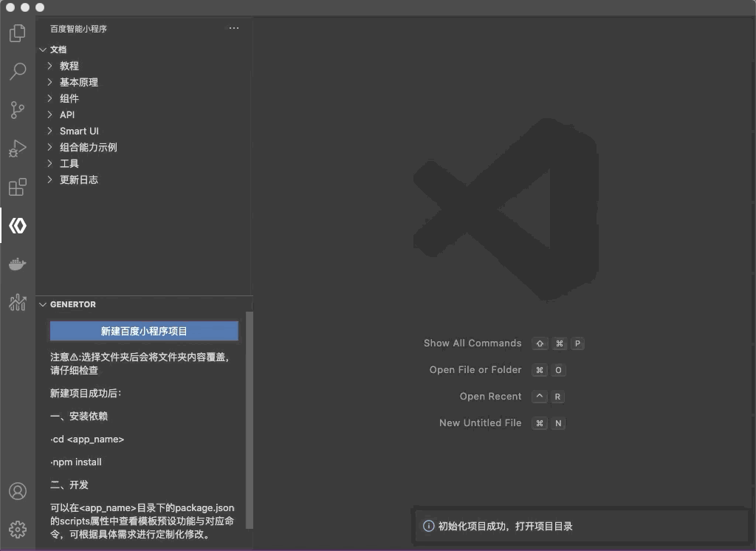
Task: Select the Baidu Smart Program icon
Action: [18, 225]
